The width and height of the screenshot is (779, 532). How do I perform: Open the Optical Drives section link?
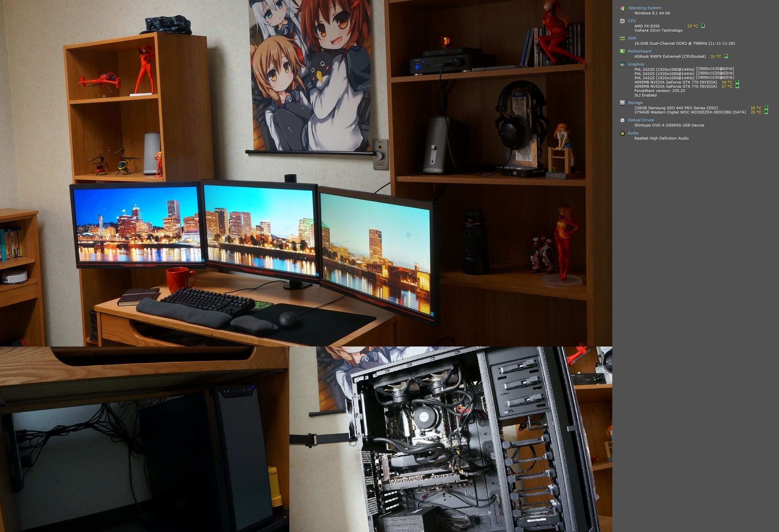641,120
